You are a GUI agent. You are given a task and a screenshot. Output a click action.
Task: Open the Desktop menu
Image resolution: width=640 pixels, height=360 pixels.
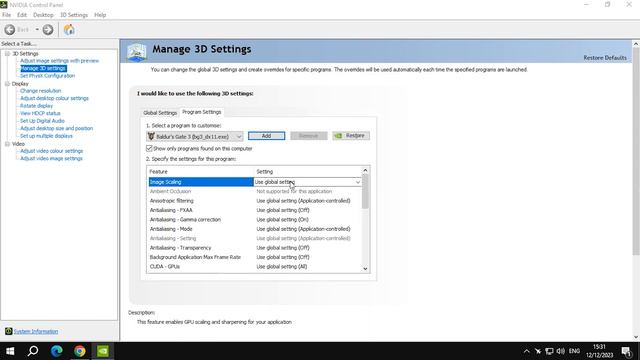43,15
